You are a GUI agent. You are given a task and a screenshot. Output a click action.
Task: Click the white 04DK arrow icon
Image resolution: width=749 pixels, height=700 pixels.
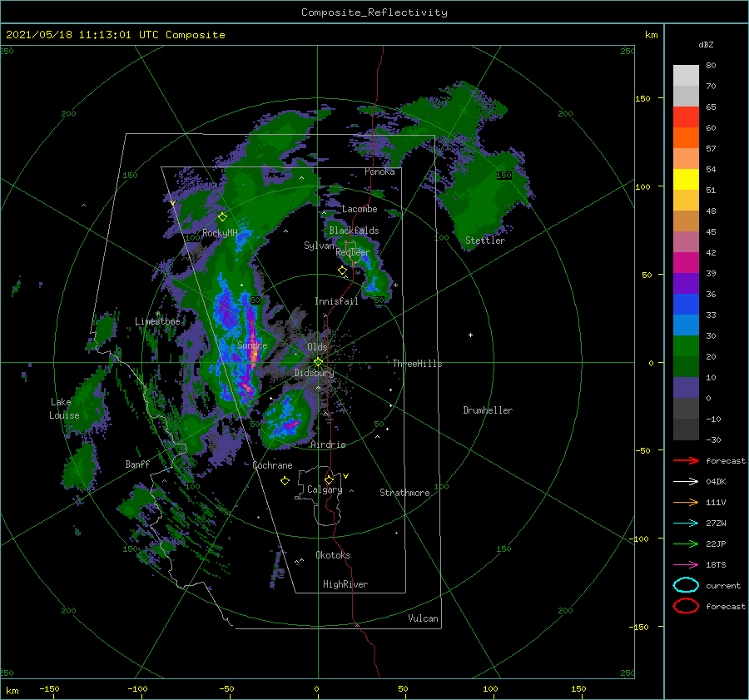coord(686,482)
